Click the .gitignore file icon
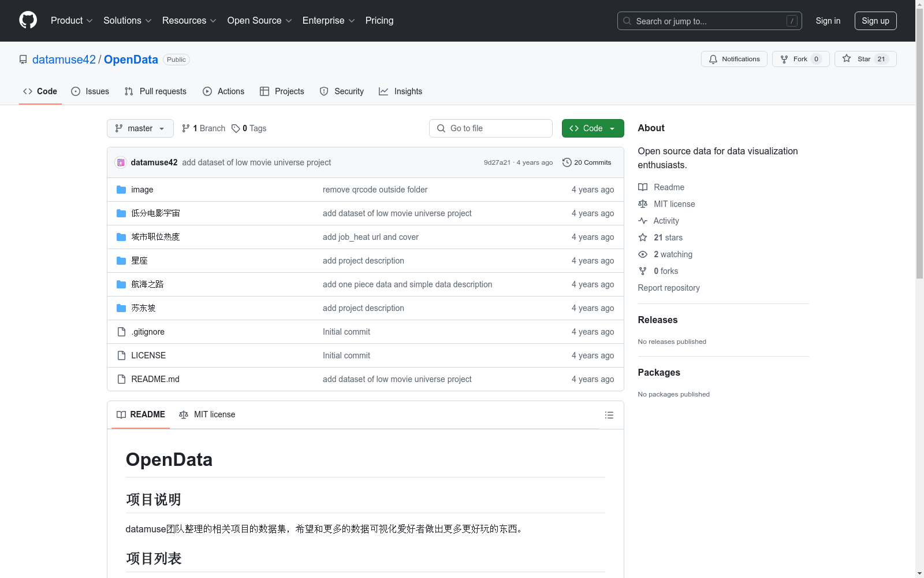Viewport: 924px width, 578px height. (121, 332)
